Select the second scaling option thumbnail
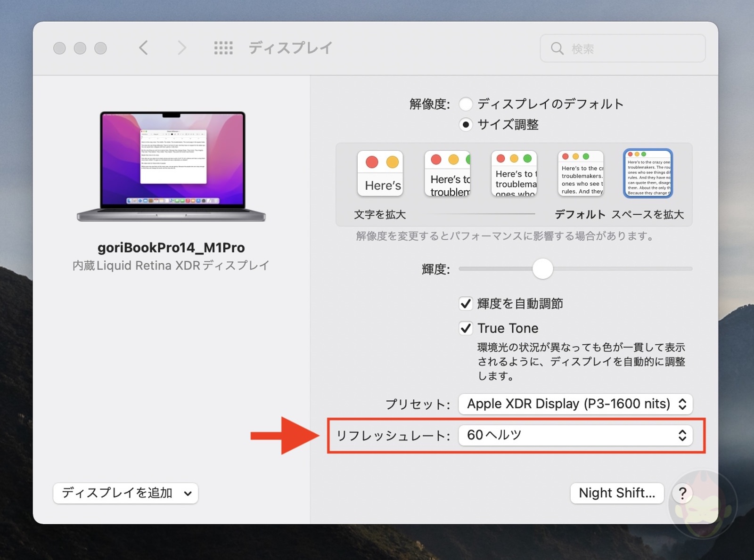The width and height of the screenshot is (754, 560). (447, 173)
